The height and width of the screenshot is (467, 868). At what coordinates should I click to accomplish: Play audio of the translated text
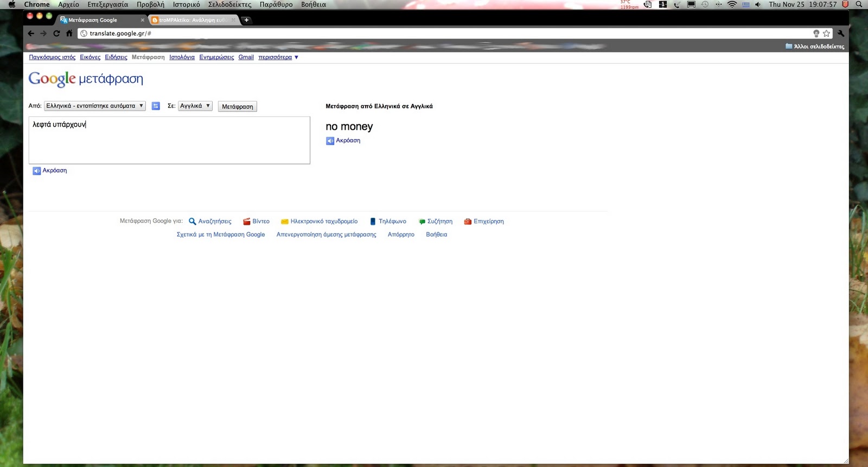[343, 141]
